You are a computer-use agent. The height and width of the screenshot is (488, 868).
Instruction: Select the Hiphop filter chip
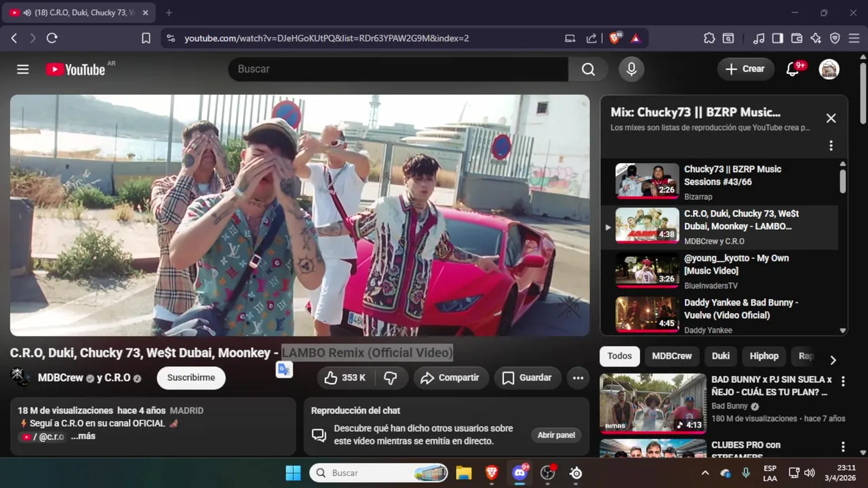point(764,356)
